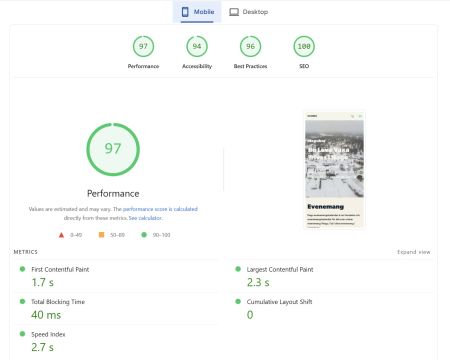The height and width of the screenshot is (360, 450).
Task: Click the METRICS section heading
Action: 26,252
